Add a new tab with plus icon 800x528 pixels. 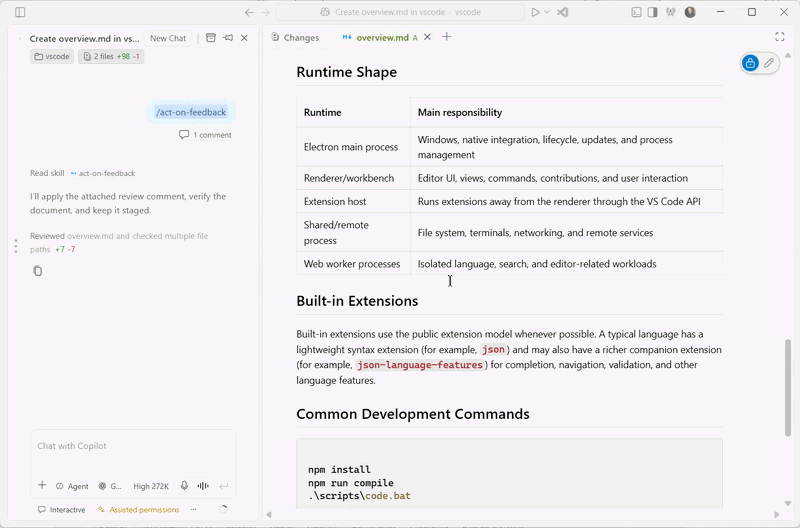(446, 37)
